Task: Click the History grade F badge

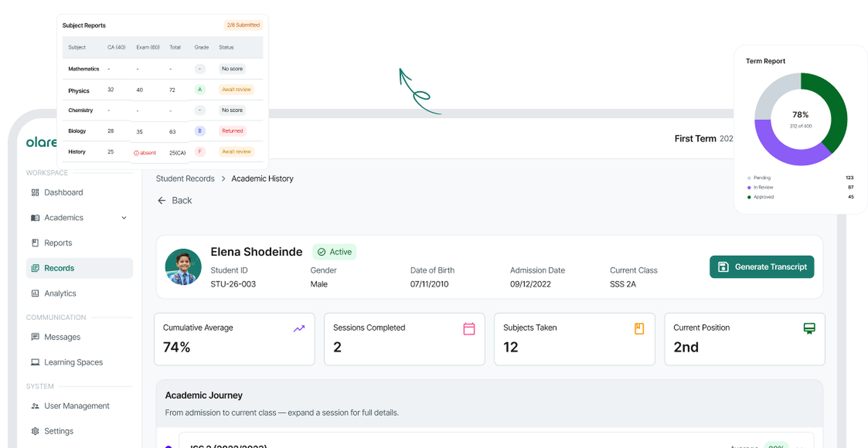Action: coord(200,152)
